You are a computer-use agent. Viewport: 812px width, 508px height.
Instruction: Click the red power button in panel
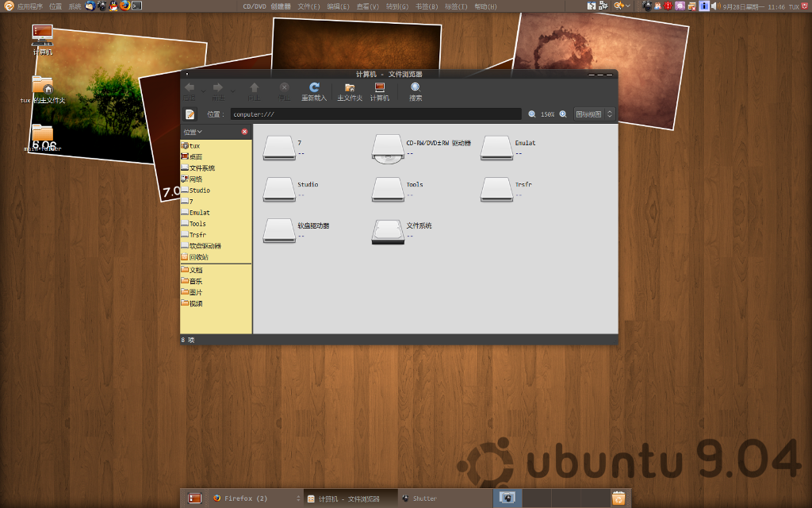coord(804,6)
